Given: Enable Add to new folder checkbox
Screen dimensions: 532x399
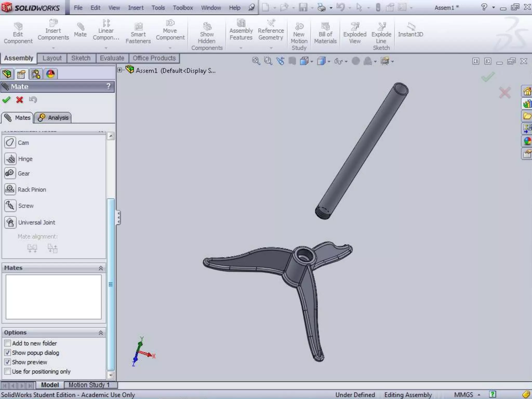Looking at the screenshot, I should coord(8,343).
